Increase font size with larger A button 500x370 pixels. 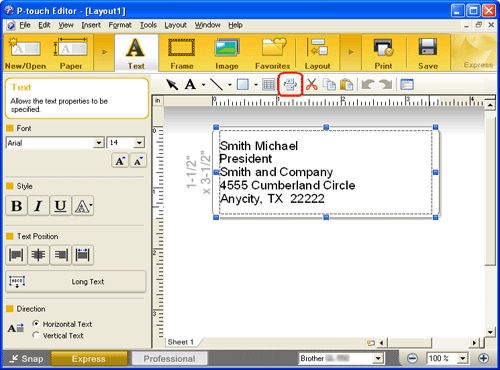[x=120, y=161]
